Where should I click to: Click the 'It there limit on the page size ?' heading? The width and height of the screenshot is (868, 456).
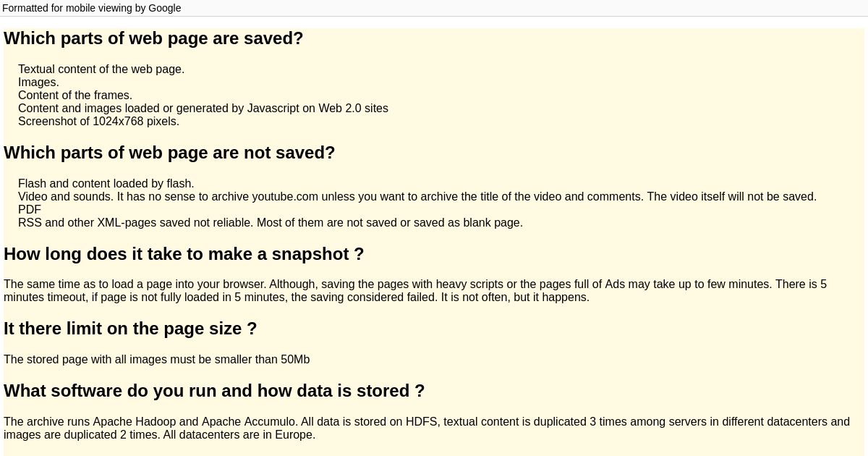(130, 329)
